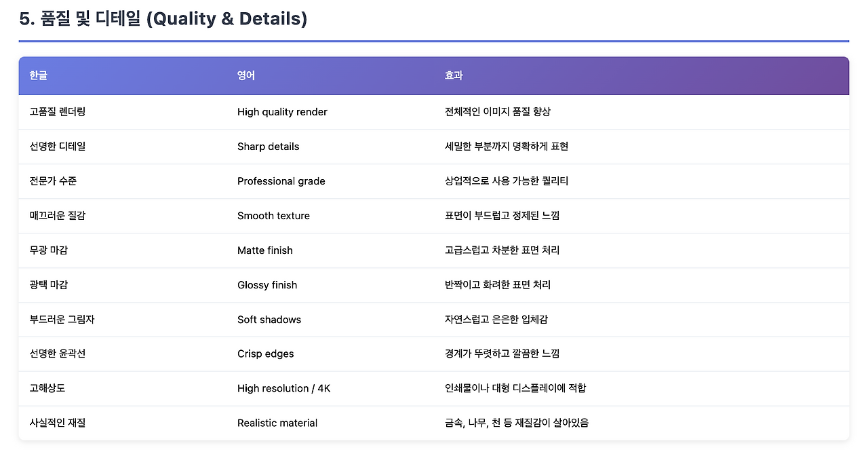Click the '영어' column header

coord(246,75)
